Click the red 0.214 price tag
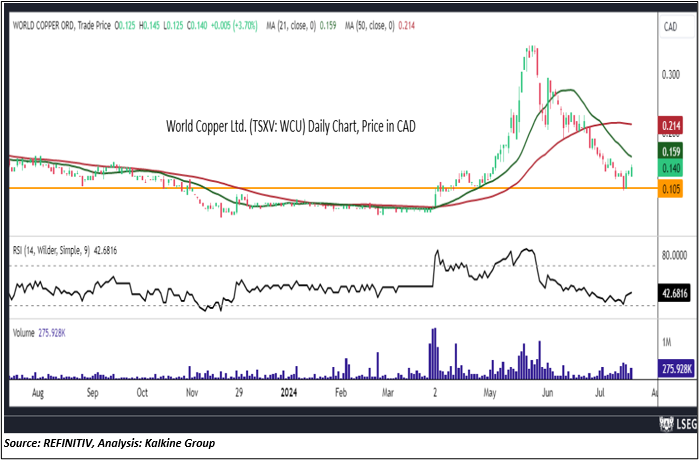This screenshot has width=699, height=460. 670,126
